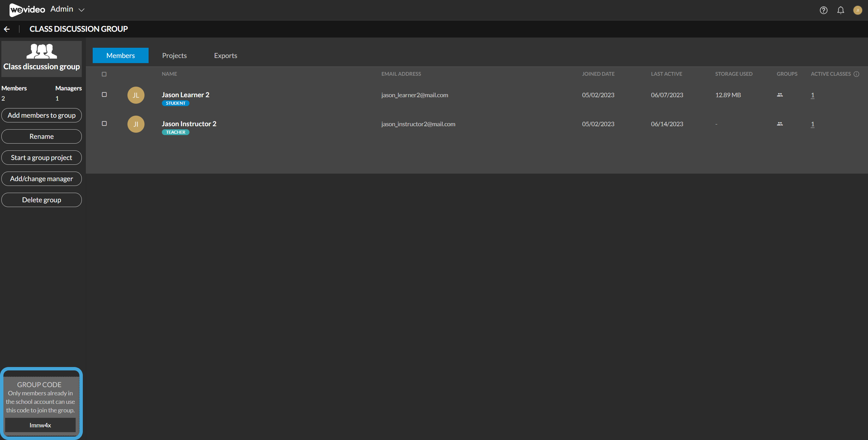This screenshot has width=868, height=440.
Task: Open Jason Learner 2 name link
Action: [185, 95]
